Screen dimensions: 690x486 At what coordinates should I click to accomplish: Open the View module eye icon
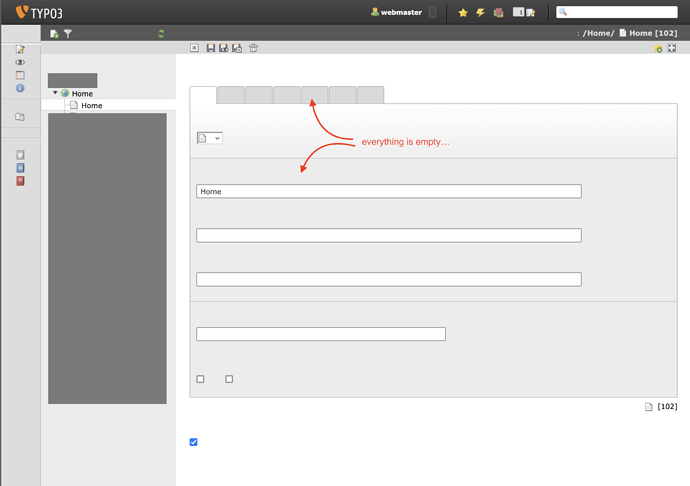pyautogui.click(x=20, y=62)
